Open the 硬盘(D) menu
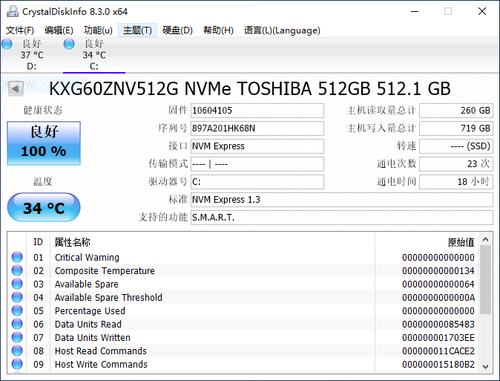The height and width of the screenshot is (381, 500). coord(177,31)
